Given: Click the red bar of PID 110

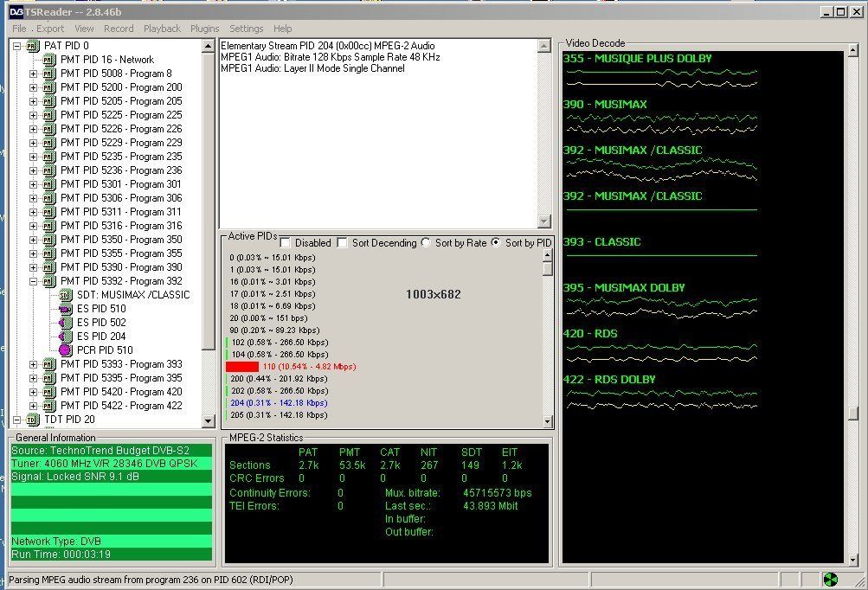Looking at the screenshot, I should tap(242, 367).
